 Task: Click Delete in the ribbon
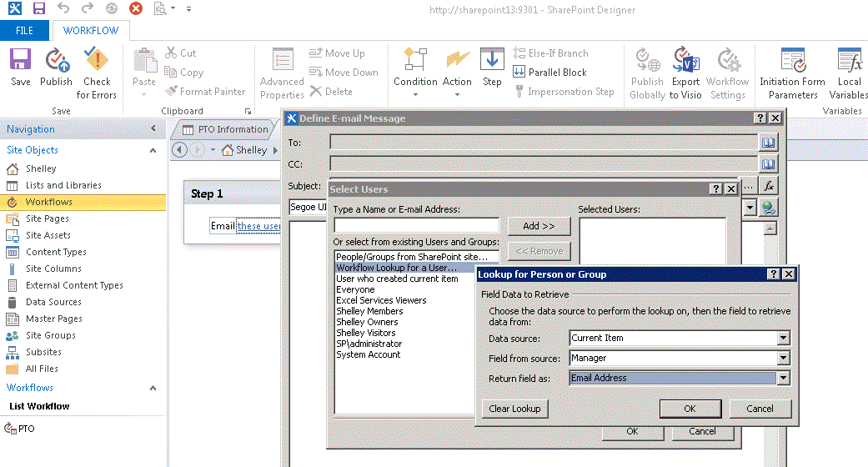point(332,92)
